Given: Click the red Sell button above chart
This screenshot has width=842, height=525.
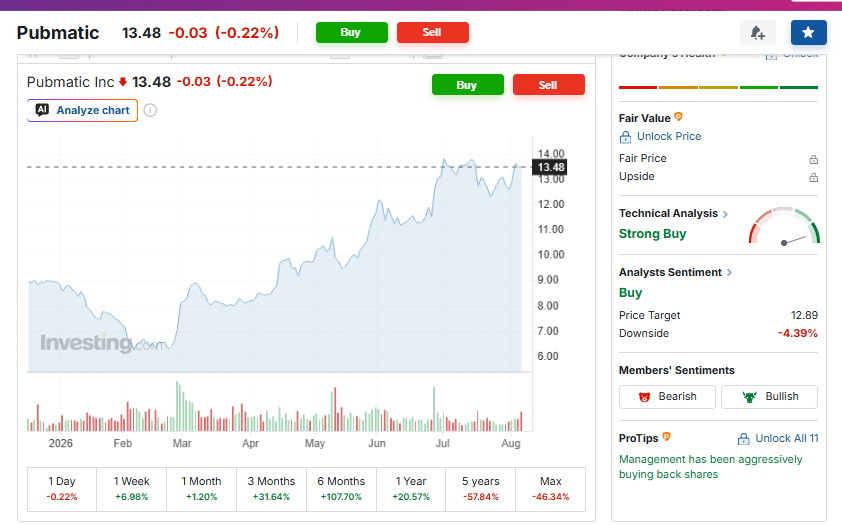Looking at the screenshot, I should 549,85.
